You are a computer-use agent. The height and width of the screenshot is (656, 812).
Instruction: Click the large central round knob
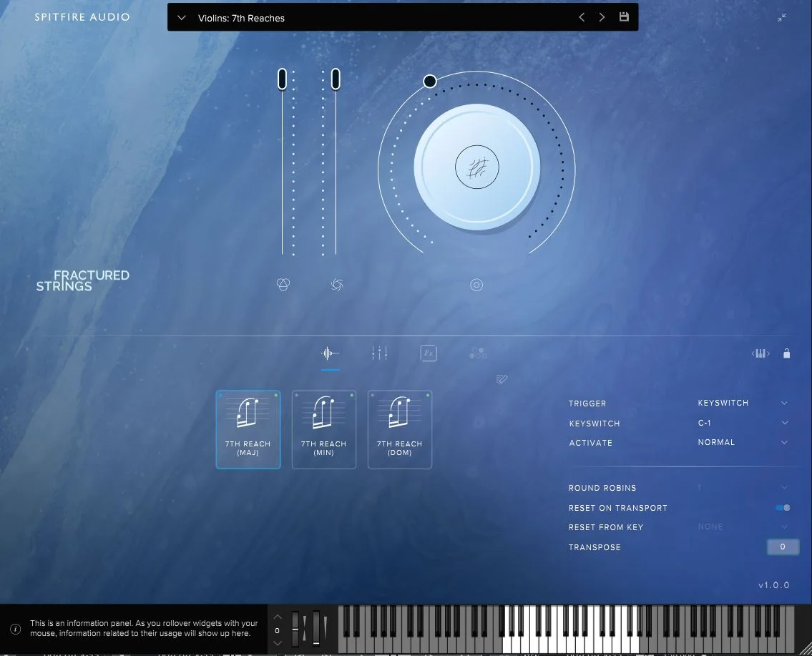coord(477,167)
